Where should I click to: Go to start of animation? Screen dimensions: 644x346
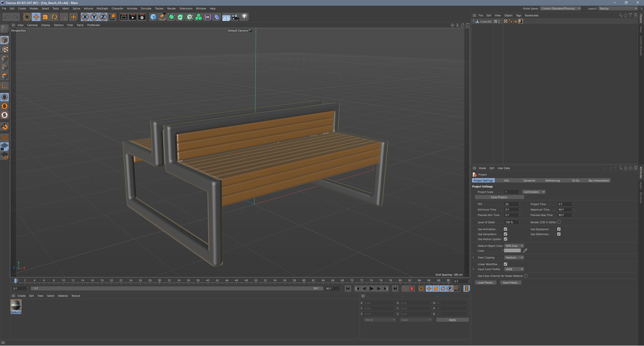coord(348,289)
